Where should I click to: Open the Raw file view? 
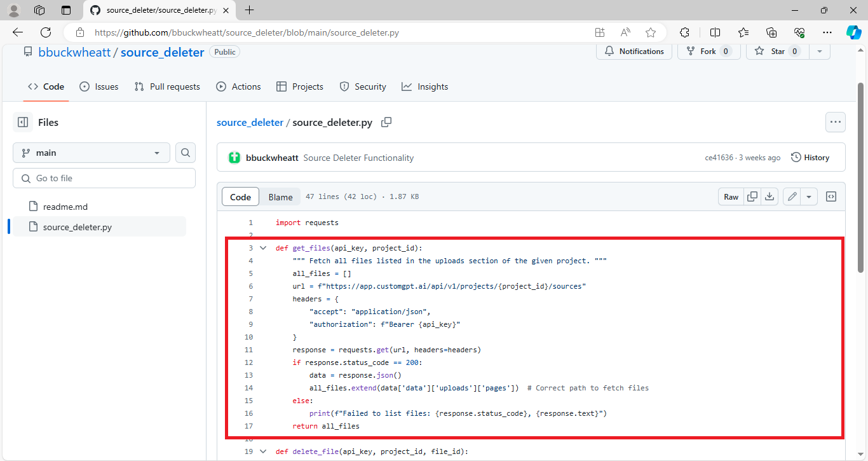tap(730, 196)
